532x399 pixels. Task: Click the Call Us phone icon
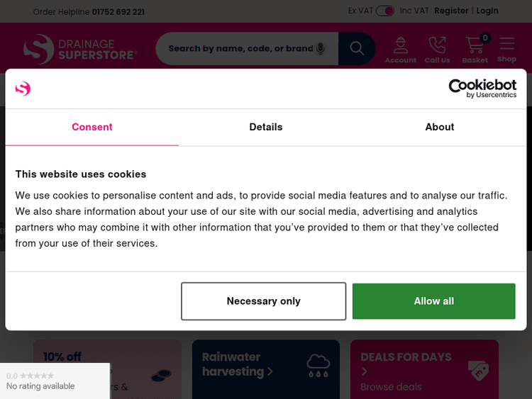[x=437, y=49]
